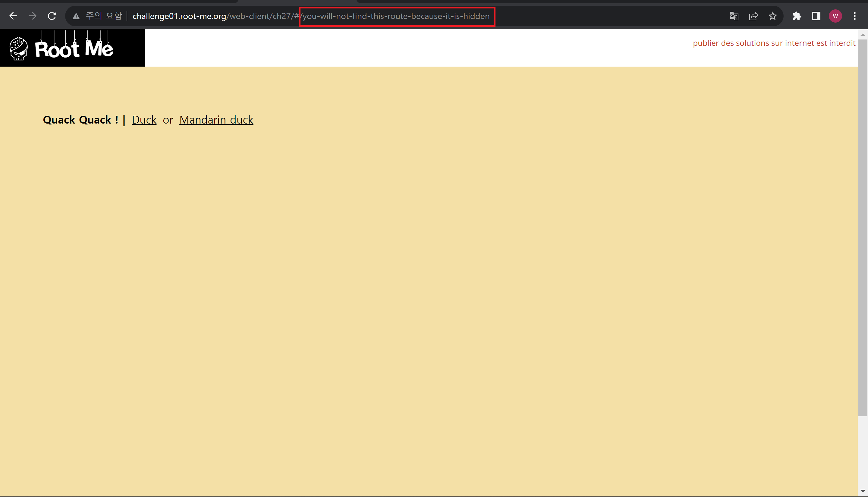The width and height of the screenshot is (868, 497).
Task: Click the scrollbar down arrow
Action: pos(863,491)
